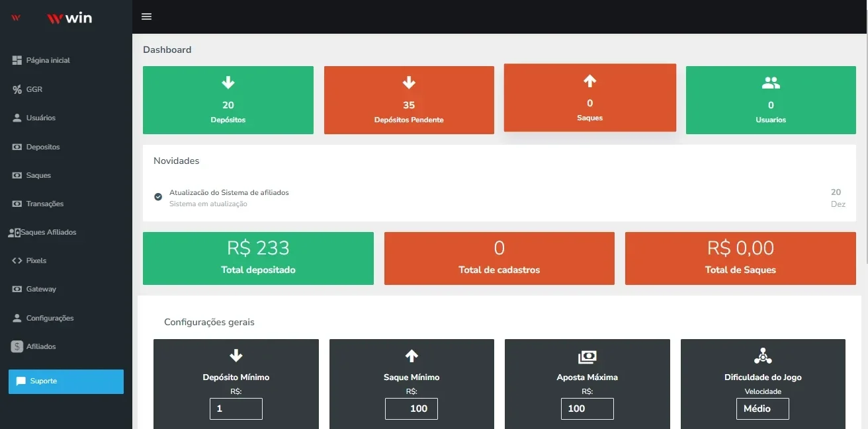Click the Aposta Máxima value field

(x=587, y=409)
